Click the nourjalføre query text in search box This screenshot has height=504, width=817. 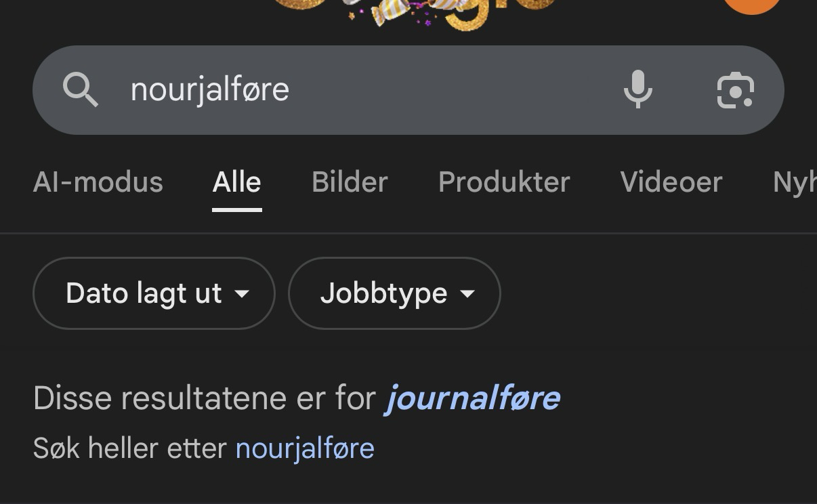point(210,90)
